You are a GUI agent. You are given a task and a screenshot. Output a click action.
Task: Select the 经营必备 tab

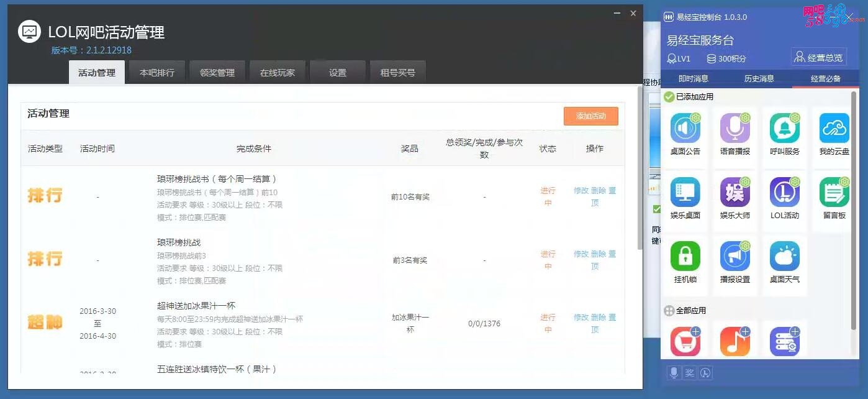tap(826, 79)
